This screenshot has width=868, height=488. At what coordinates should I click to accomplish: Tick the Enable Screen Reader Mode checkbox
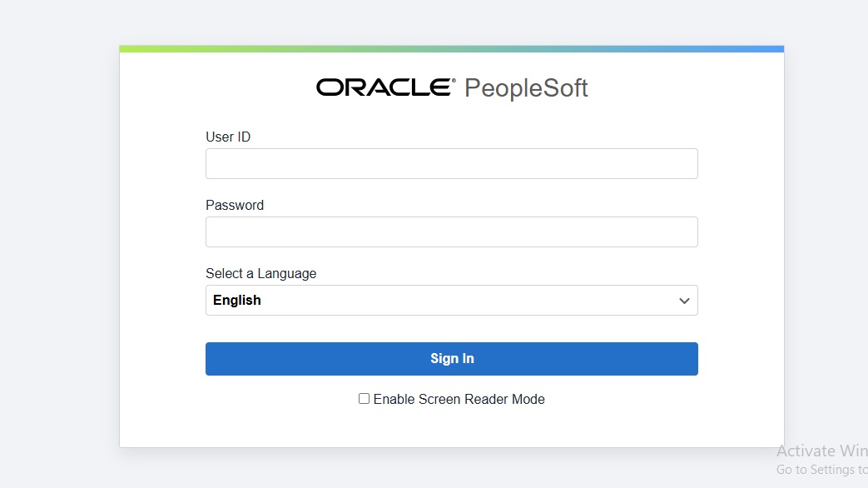point(364,399)
